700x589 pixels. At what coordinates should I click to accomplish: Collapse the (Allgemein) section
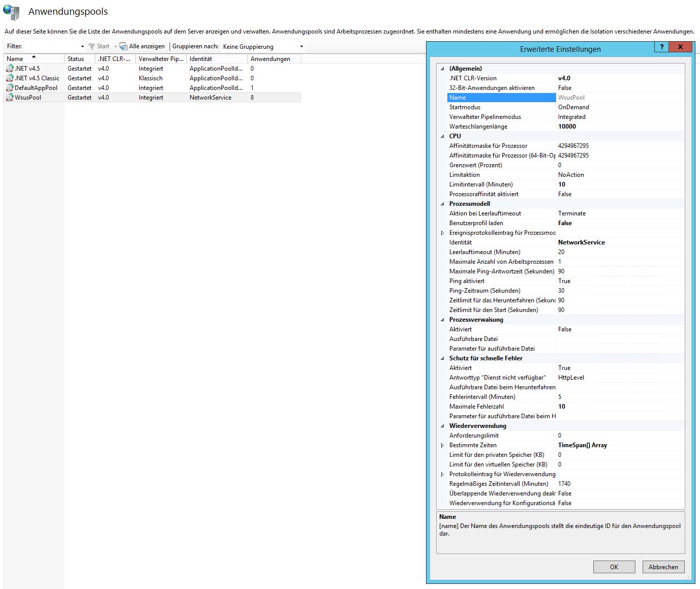(442, 69)
